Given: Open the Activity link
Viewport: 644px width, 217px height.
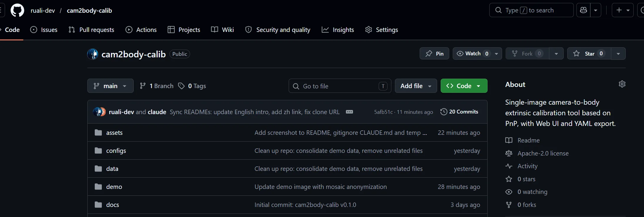Looking at the screenshot, I should pyautogui.click(x=528, y=166).
